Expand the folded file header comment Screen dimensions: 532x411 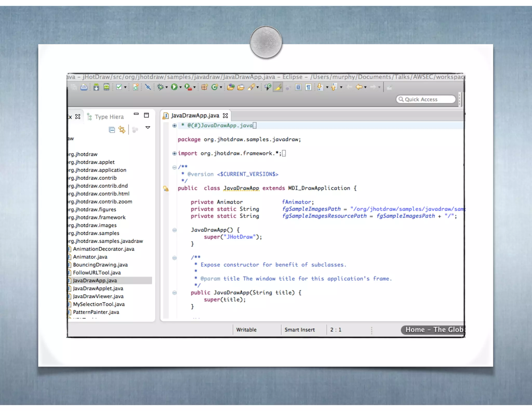tap(175, 126)
